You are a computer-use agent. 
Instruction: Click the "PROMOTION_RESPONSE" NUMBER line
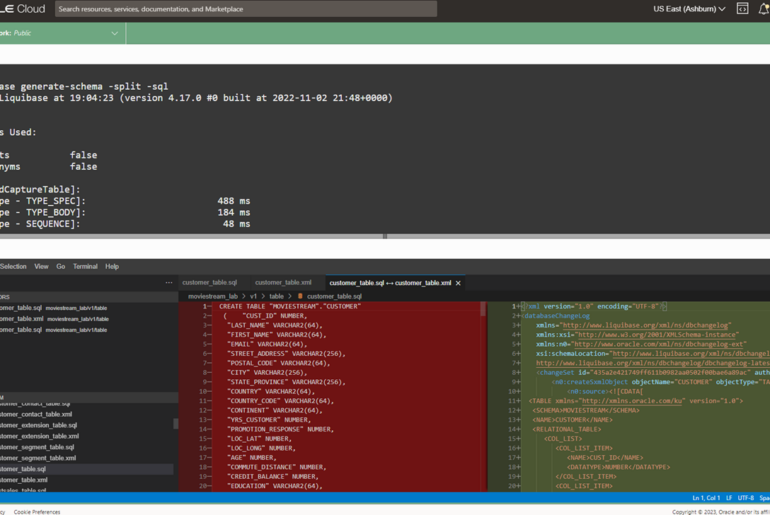280,430
